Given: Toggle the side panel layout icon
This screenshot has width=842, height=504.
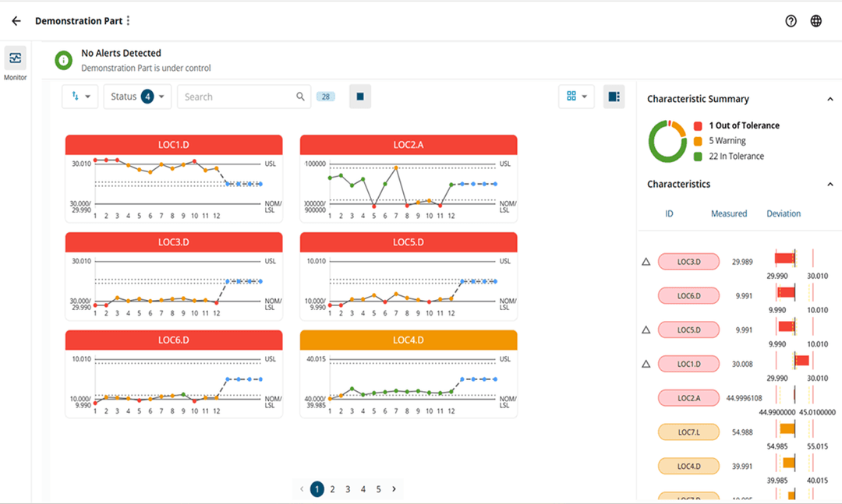Looking at the screenshot, I should pos(614,96).
